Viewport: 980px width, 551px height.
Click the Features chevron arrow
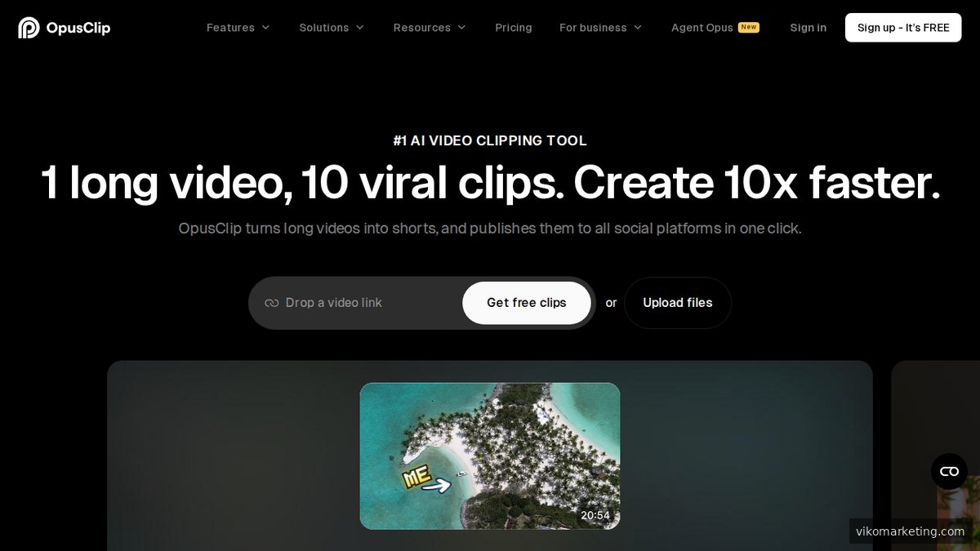pos(265,27)
